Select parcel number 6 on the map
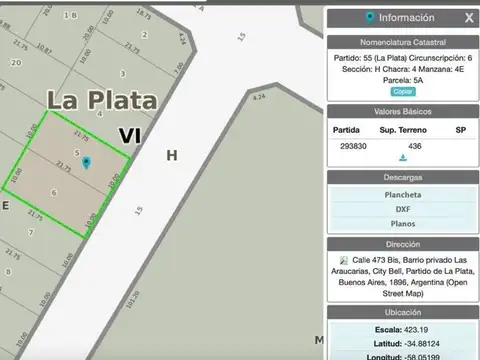 (54, 193)
